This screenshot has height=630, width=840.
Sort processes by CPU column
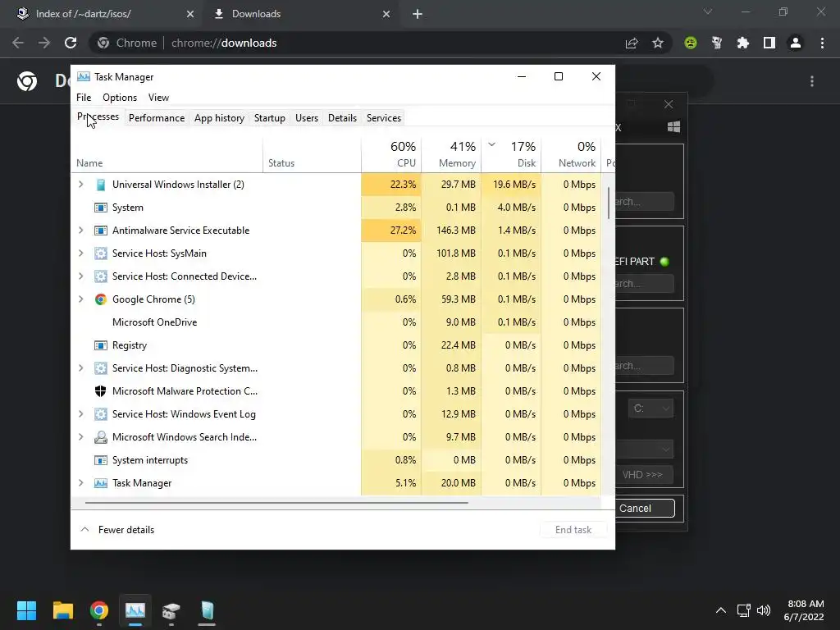pos(391,154)
